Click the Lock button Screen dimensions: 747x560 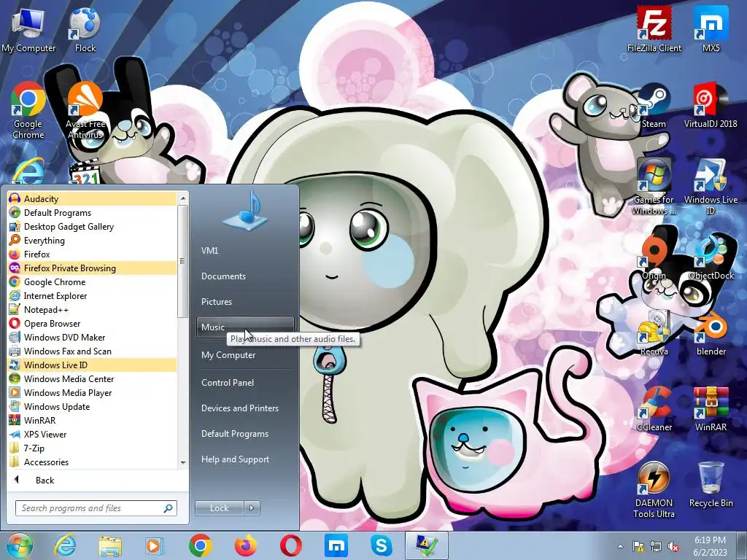pyautogui.click(x=219, y=508)
